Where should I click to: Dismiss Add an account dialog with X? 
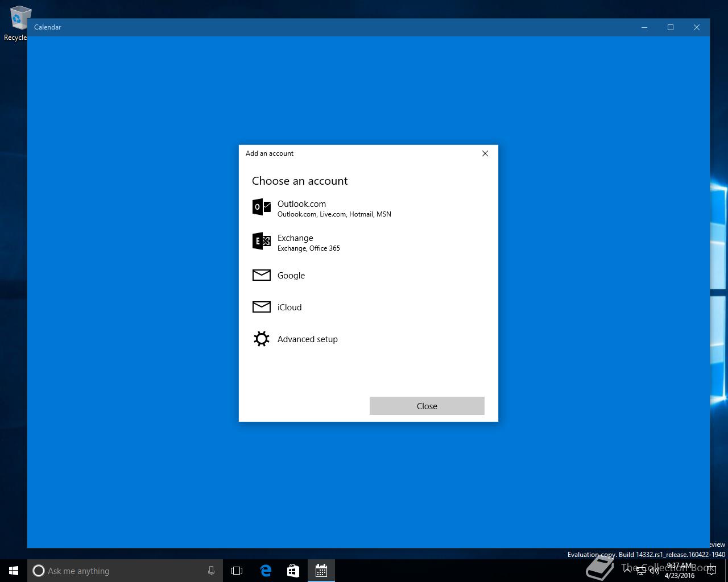485,153
